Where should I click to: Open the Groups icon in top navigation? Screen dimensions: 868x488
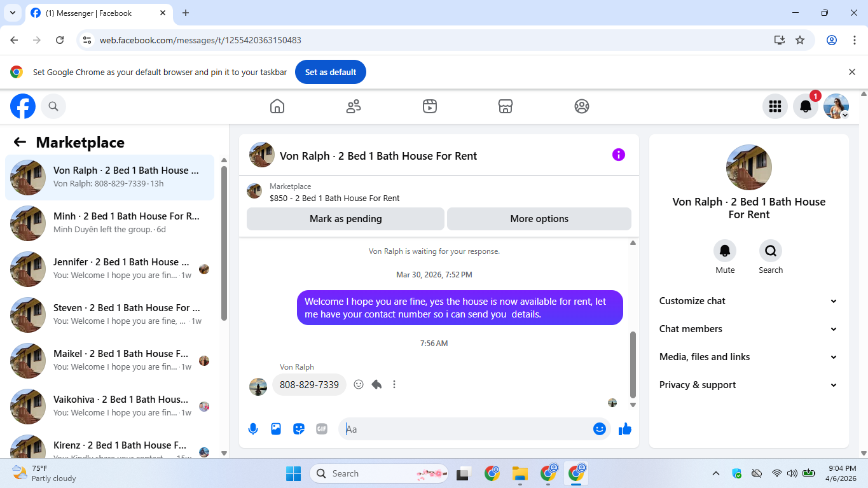tap(582, 106)
